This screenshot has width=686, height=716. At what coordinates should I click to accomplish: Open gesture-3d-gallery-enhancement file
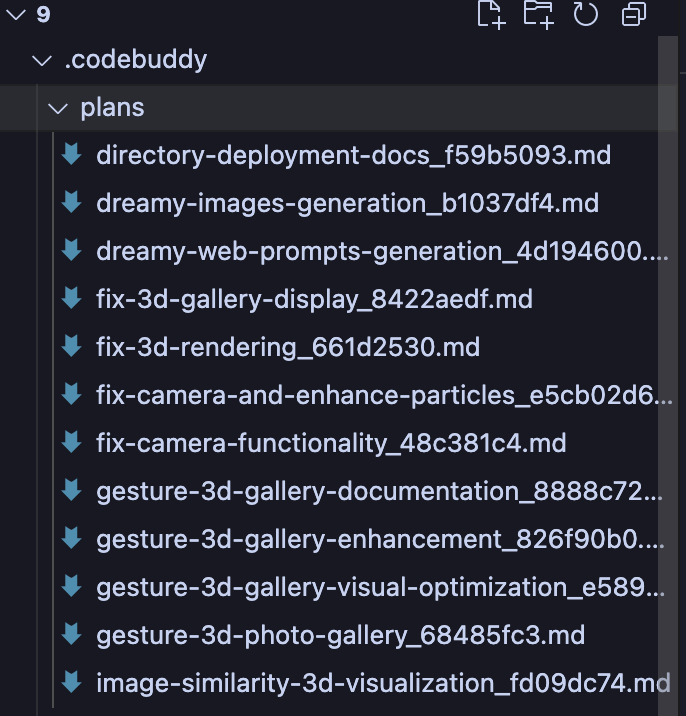380,539
